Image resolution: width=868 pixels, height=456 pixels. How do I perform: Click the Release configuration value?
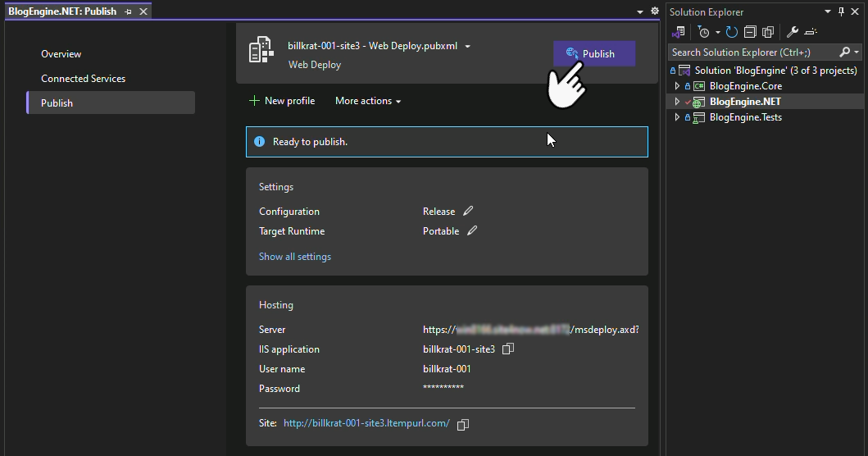pyautogui.click(x=439, y=212)
